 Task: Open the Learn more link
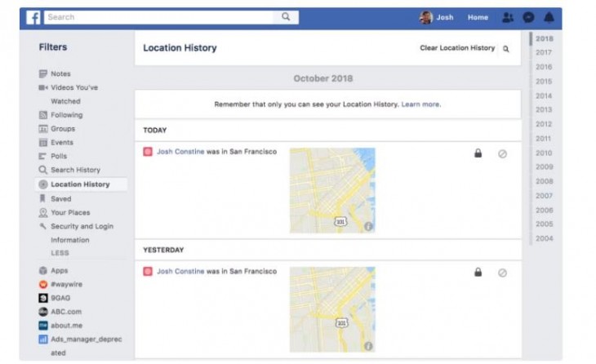point(421,104)
